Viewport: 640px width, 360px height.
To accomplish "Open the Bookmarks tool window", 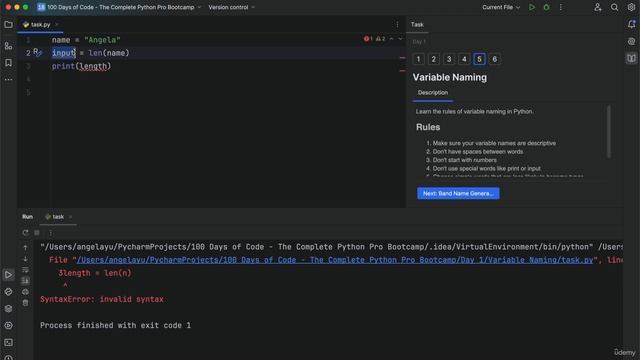I will pos(8,62).
